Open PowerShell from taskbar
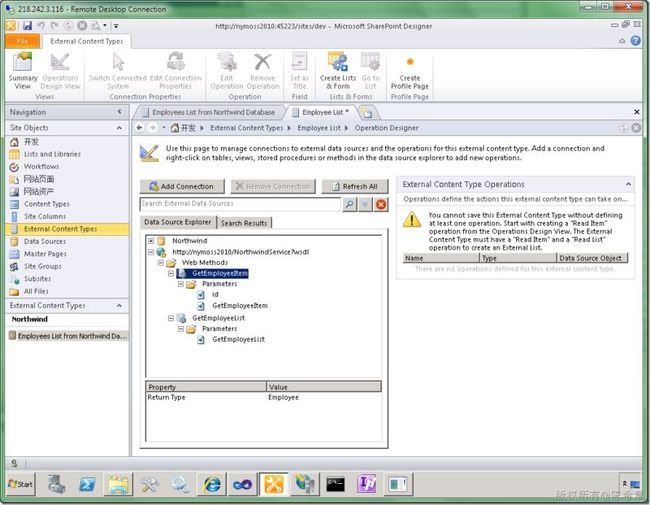The height and width of the screenshot is (505, 650). point(87,484)
